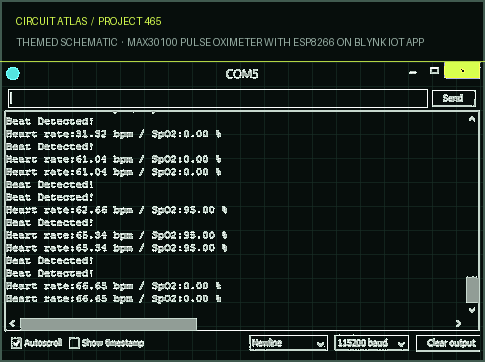Click the 'Heart rate:62.66 bpm / SpO2:95.00' line
Image resolution: width=485 pixels, height=362 pixels.
tap(117, 210)
